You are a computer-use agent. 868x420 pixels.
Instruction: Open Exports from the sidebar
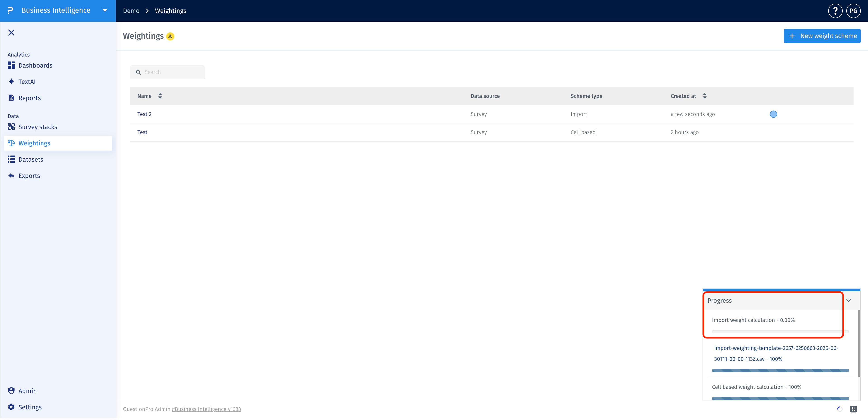point(29,176)
